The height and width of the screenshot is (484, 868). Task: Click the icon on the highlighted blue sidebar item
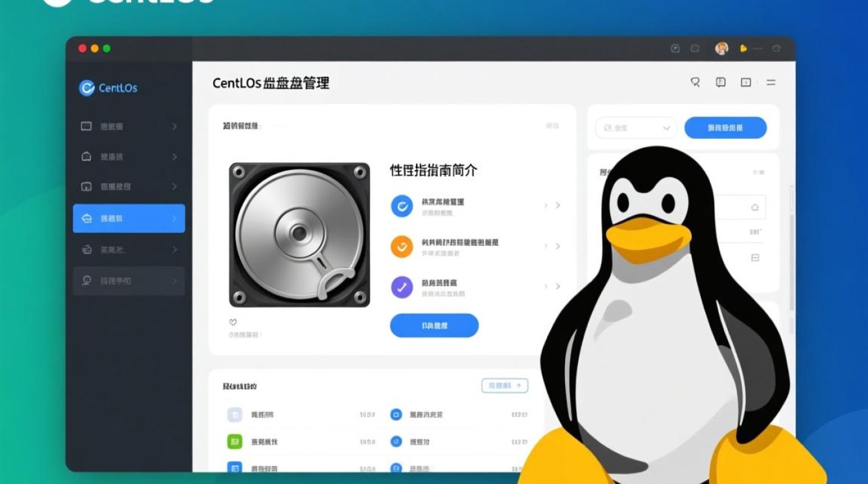(x=86, y=219)
